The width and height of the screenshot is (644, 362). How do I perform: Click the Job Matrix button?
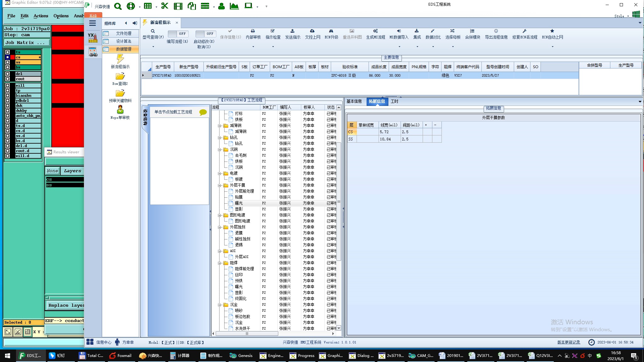click(27, 43)
